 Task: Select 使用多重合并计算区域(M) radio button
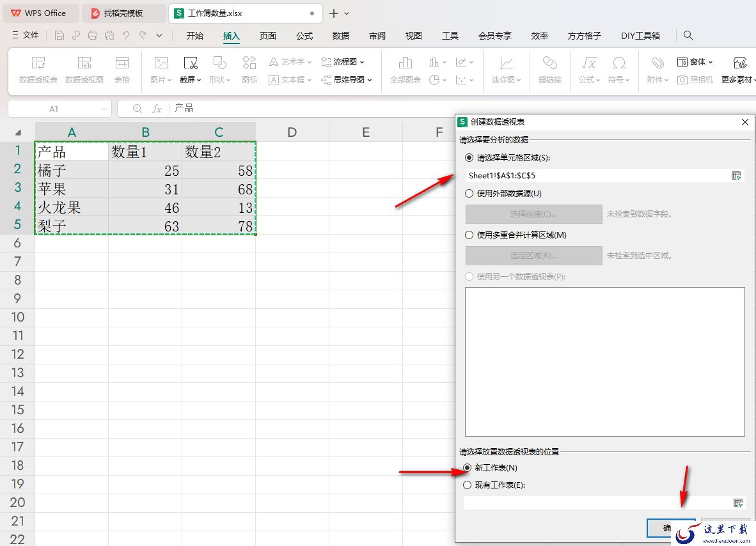click(x=469, y=235)
